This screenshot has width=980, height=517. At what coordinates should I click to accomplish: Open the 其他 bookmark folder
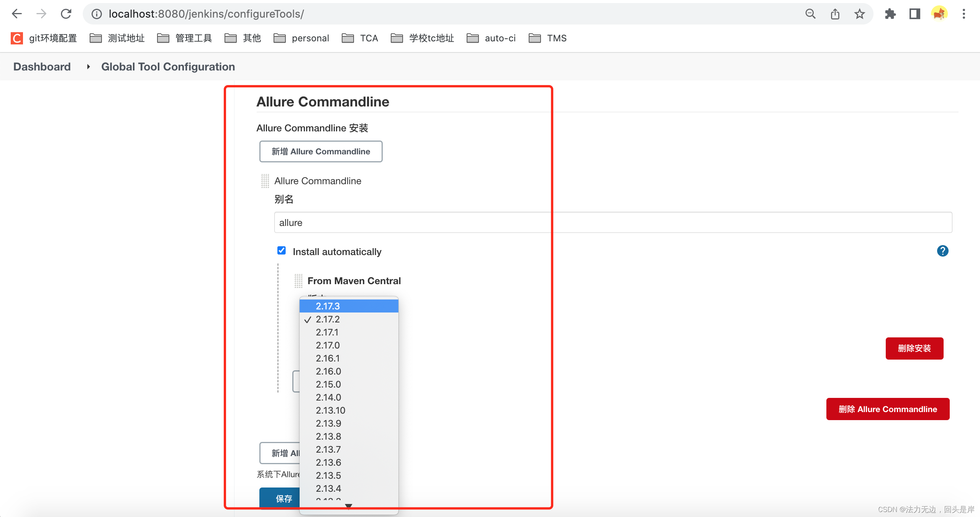(x=243, y=38)
